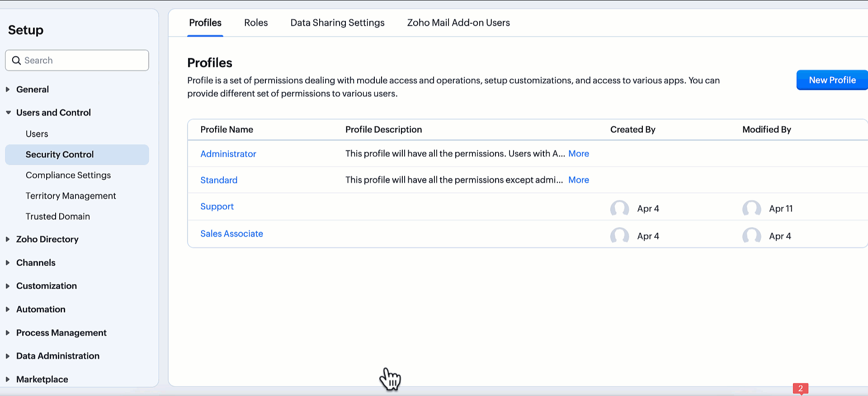Go to Territory Management in sidebar
The image size is (868, 396).
(x=71, y=196)
